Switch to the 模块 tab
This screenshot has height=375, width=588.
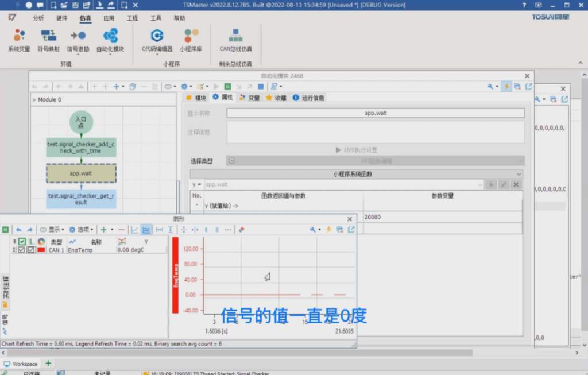coord(196,98)
